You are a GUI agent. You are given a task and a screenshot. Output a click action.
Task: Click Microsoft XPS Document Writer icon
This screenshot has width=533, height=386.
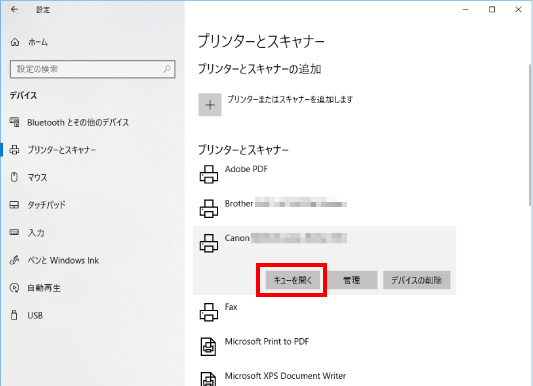pyautogui.click(x=208, y=379)
